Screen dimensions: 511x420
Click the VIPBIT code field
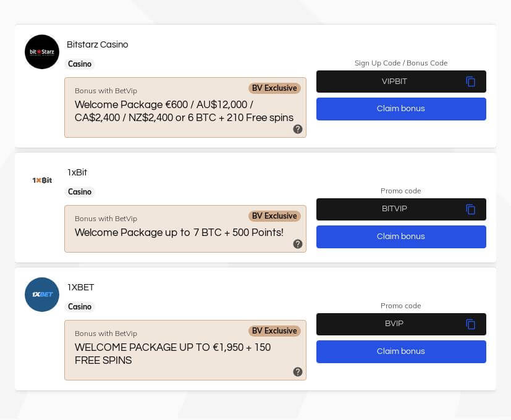click(x=394, y=82)
